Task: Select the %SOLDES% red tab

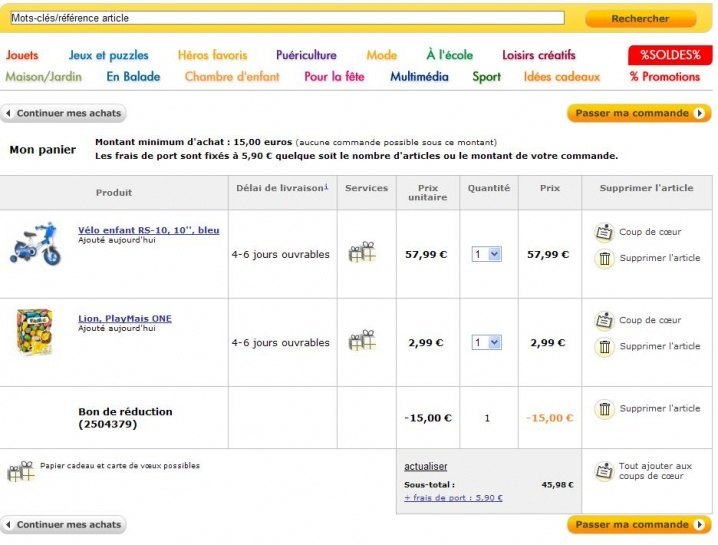Action: (670, 55)
